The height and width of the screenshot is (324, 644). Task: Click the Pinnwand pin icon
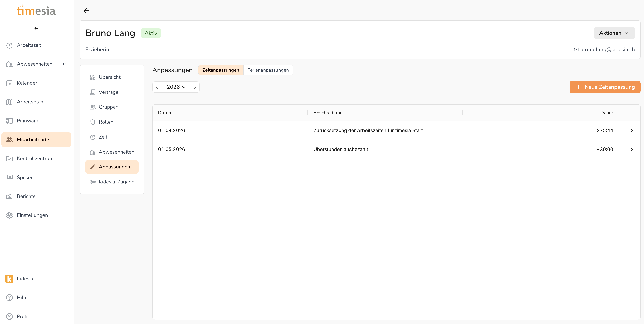pyautogui.click(x=9, y=121)
